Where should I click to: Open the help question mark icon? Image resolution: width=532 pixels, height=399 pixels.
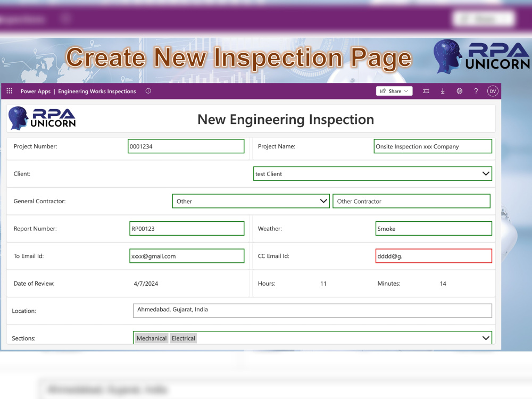[x=476, y=91]
